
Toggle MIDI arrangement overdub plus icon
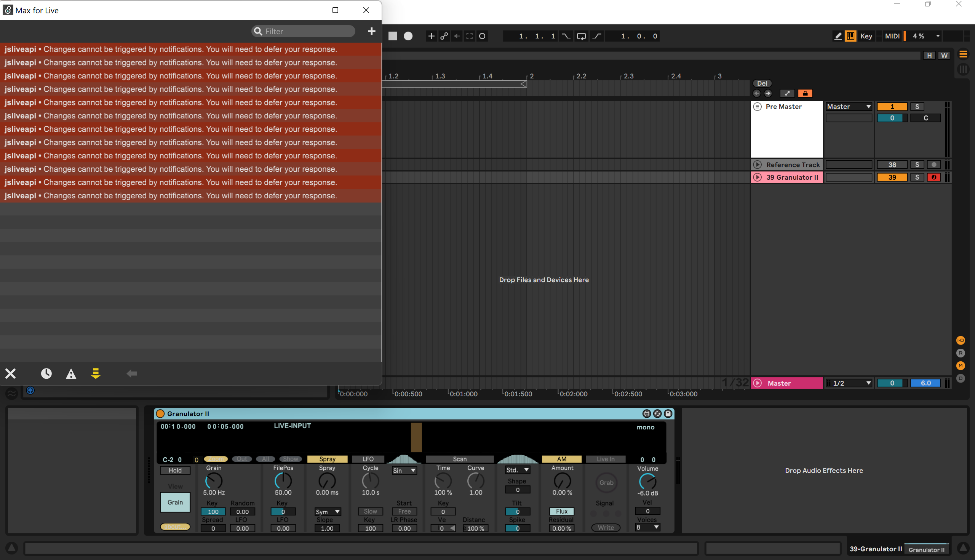pyautogui.click(x=432, y=36)
